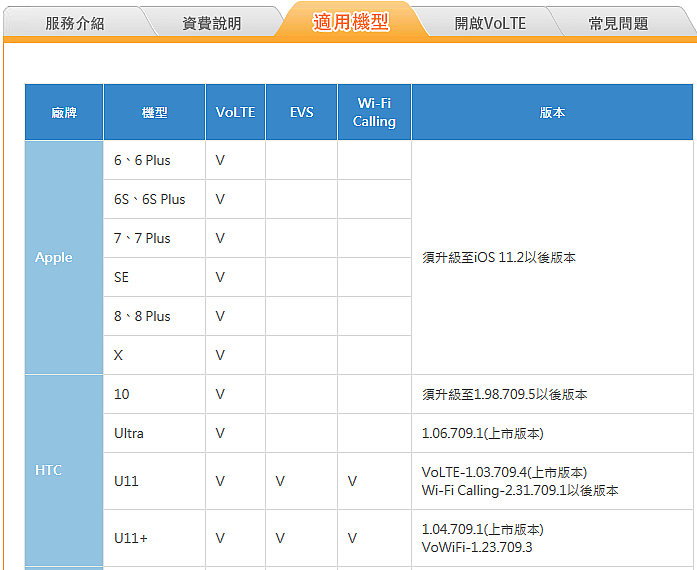Click the VoLTE V mark for HTC 10
This screenshot has height=570, width=697.
point(220,394)
